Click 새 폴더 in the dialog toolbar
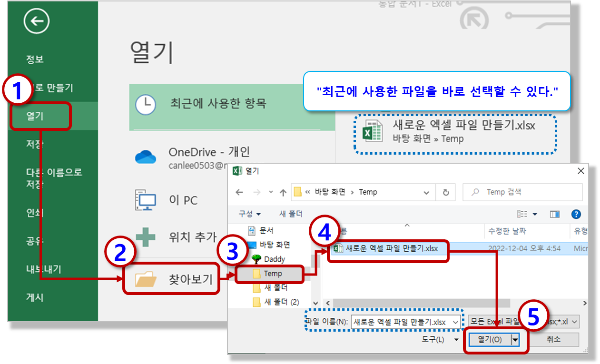This screenshot has width=600, height=364. point(291,214)
